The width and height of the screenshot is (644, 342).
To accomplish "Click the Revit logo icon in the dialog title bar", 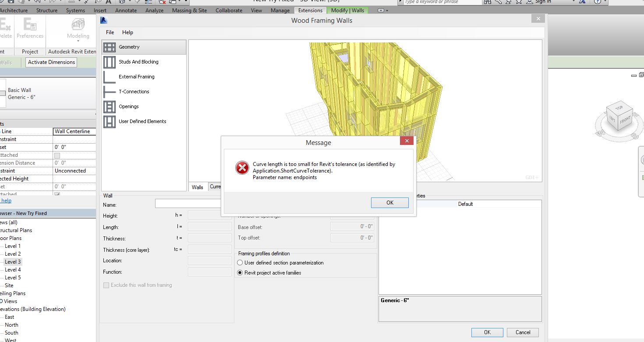I will tap(104, 20).
